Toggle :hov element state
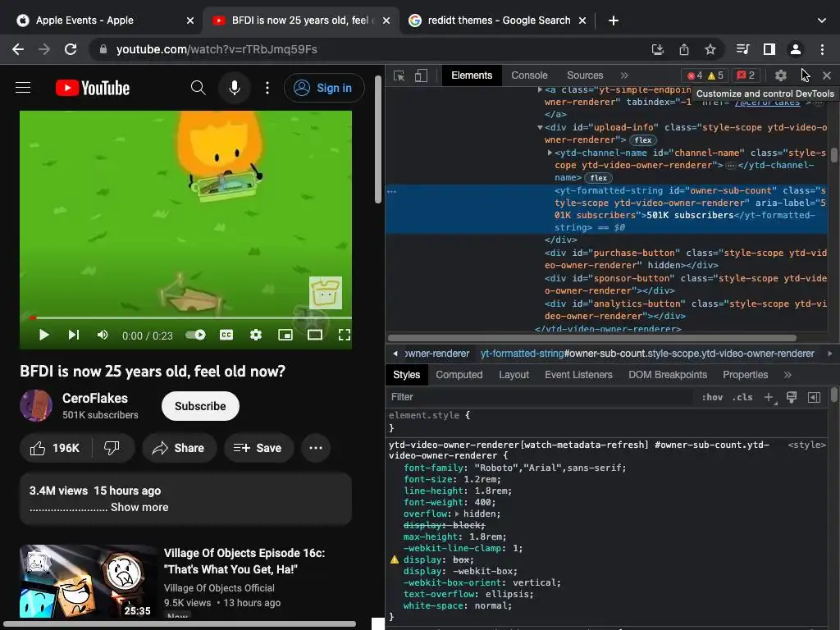This screenshot has height=630, width=840. coord(712,397)
